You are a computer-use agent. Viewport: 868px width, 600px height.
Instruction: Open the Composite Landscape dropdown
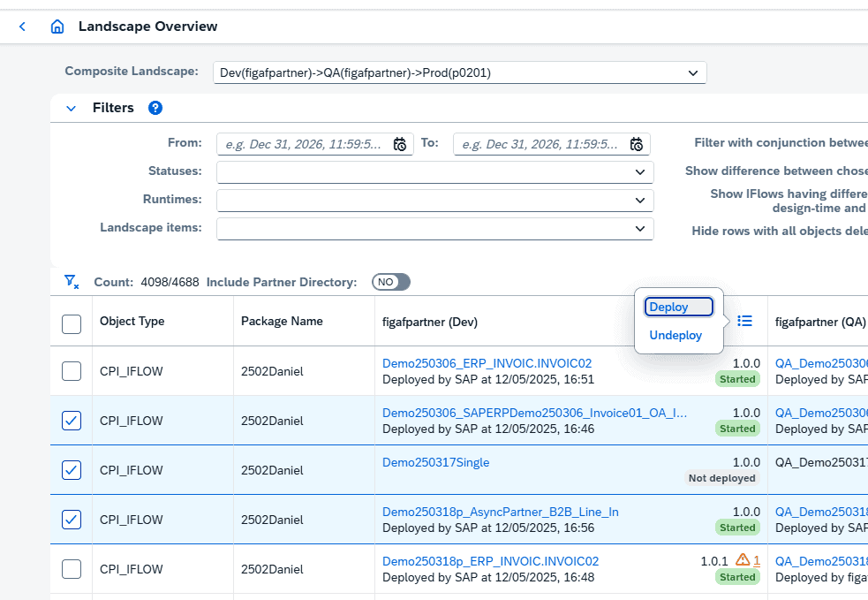pyautogui.click(x=459, y=72)
